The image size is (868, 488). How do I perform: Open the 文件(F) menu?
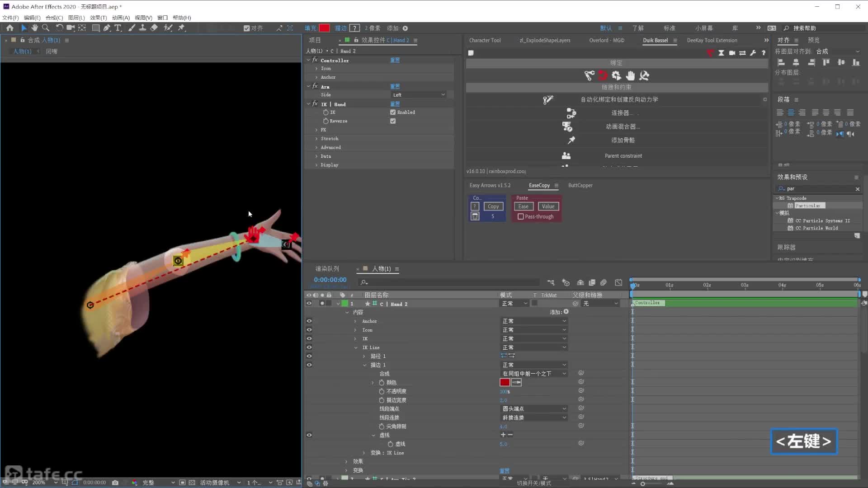click(x=10, y=18)
